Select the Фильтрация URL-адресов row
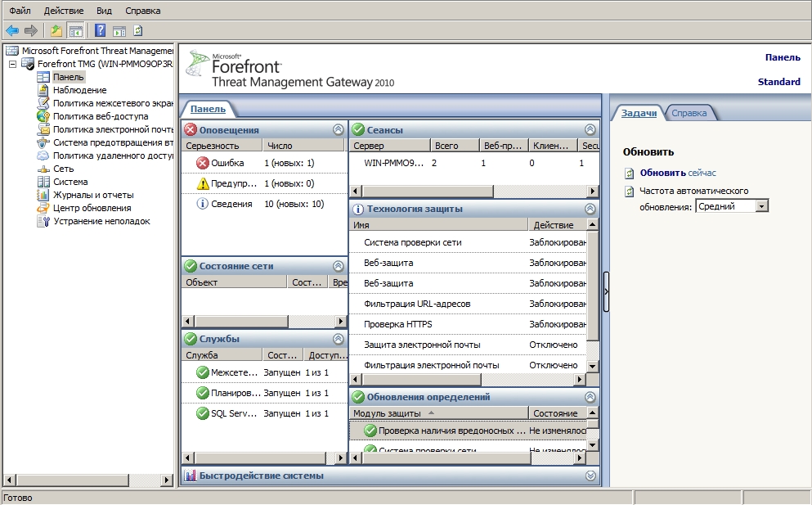Image resolution: width=812 pixels, height=505 pixels. 468,304
